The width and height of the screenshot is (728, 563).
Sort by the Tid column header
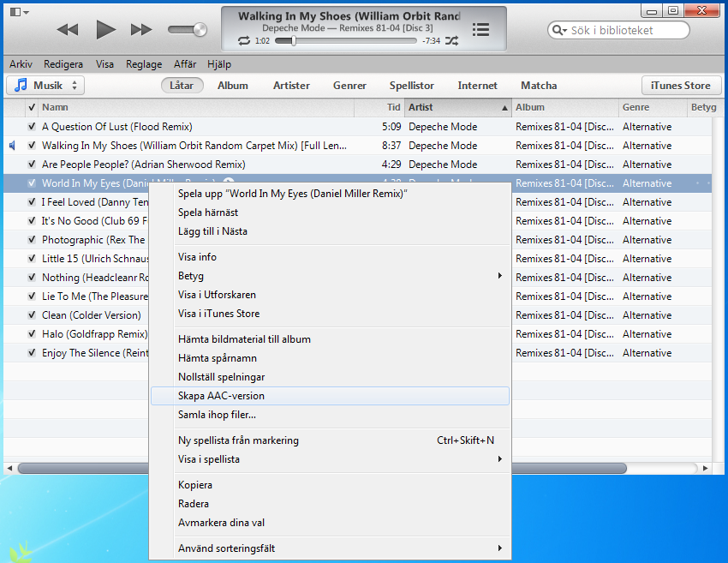[379, 107]
